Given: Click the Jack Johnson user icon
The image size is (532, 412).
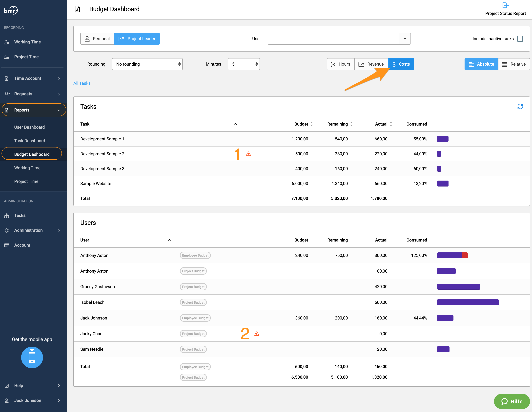Looking at the screenshot, I should tap(7, 401).
